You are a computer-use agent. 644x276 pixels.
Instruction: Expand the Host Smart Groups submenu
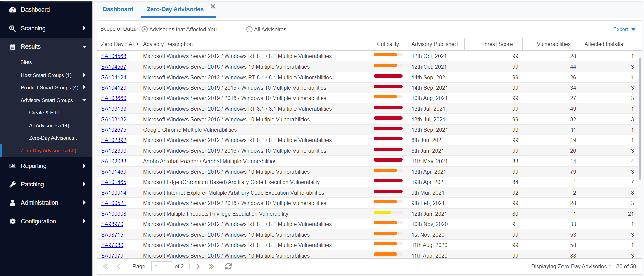[84, 75]
